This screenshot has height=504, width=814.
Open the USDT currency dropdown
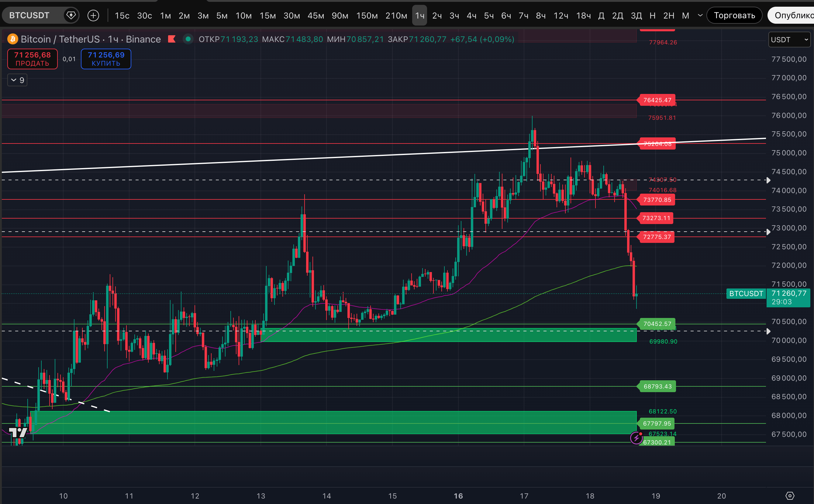(789, 40)
